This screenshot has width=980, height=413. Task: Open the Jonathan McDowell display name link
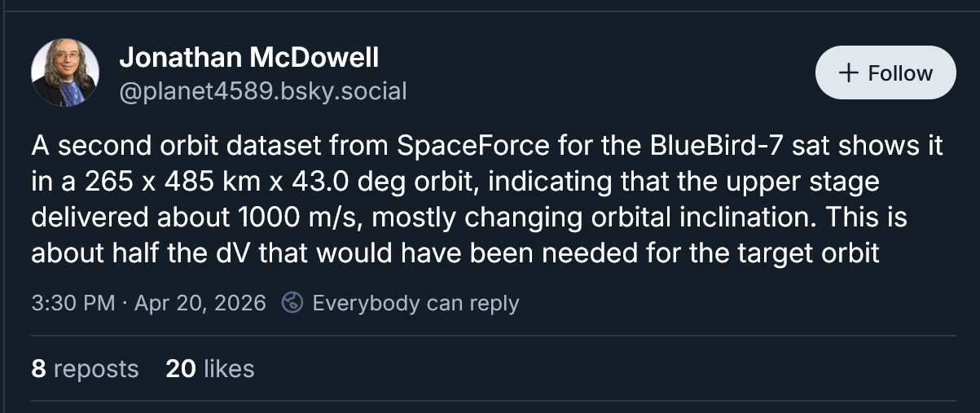(248, 57)
